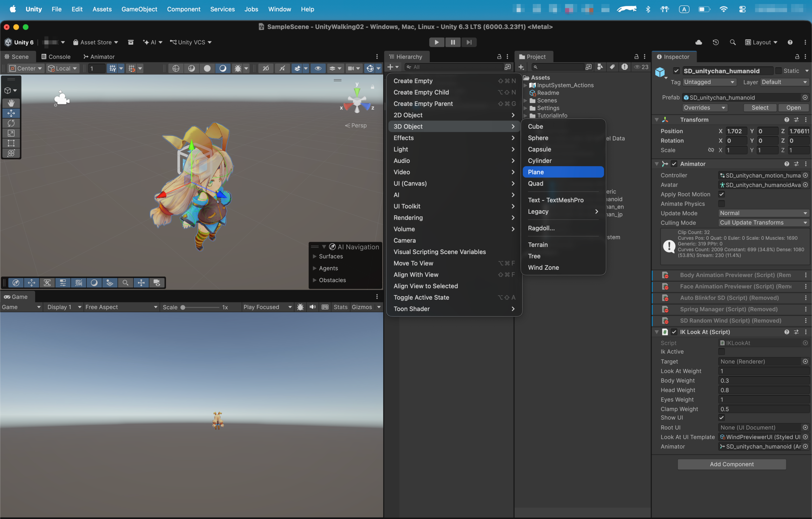This screenshot has width=812, height=519.
Task: Disable Apply Root Motion checkbox
Action: coord(721,194)
